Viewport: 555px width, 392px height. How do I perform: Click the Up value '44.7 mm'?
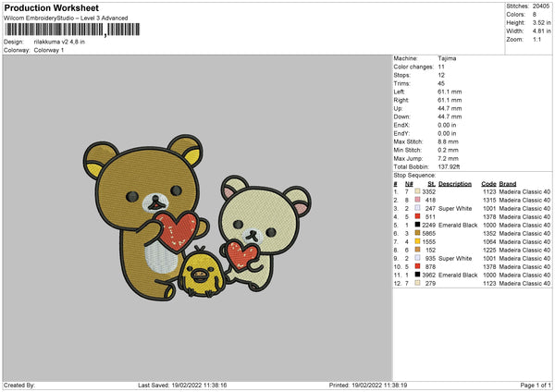click(450, 108)
